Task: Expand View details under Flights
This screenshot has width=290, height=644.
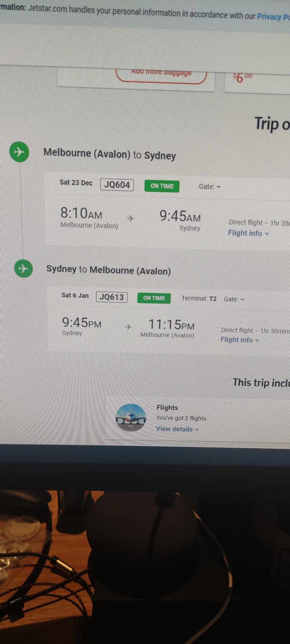Action: coord(178,429)
